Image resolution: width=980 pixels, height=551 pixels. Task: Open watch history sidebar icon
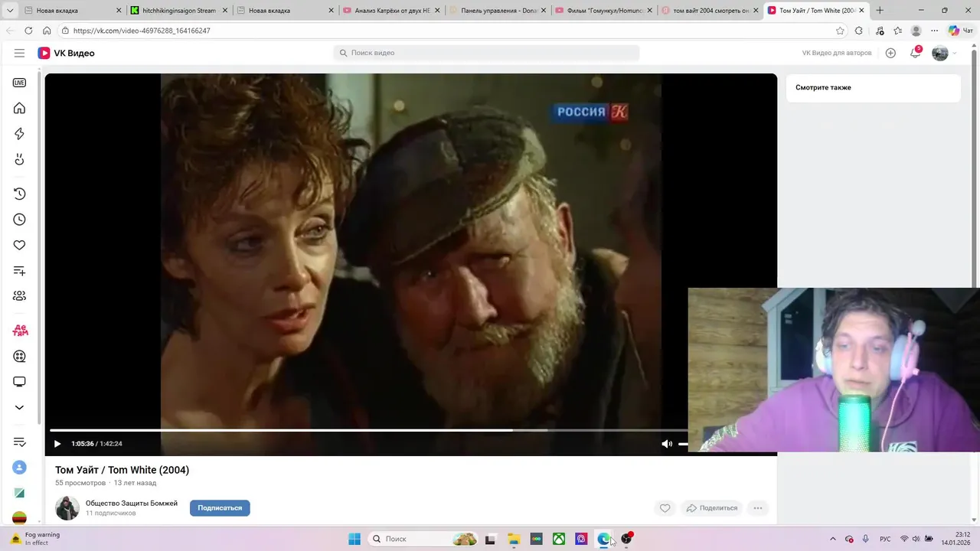pyautogui.click(x=19, y=194)
